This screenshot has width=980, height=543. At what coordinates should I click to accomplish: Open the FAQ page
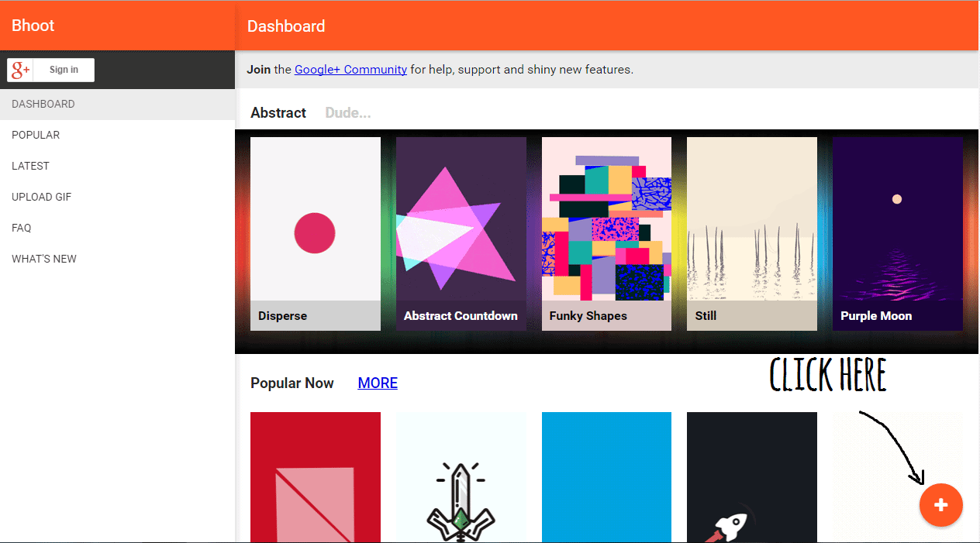click(x=22, y=228)
